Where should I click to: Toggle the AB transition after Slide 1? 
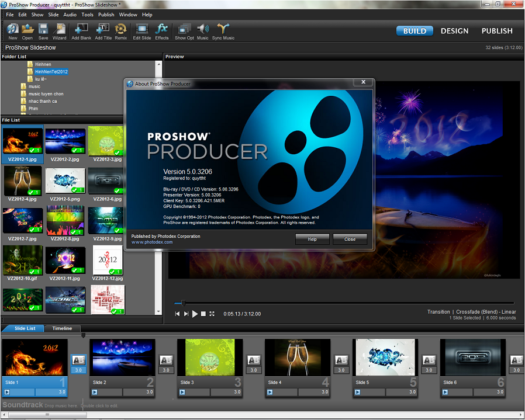pos(78,360)
